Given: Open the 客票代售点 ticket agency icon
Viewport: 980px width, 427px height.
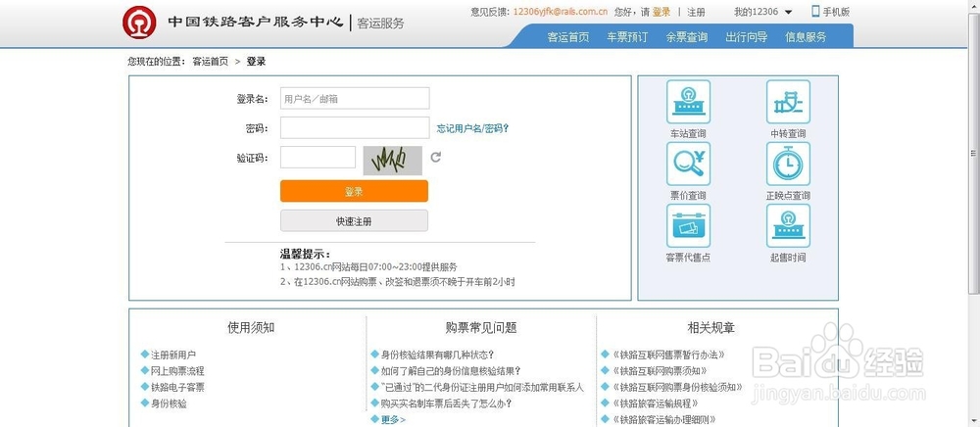Looking at the screenshot, I should (688, 225).
